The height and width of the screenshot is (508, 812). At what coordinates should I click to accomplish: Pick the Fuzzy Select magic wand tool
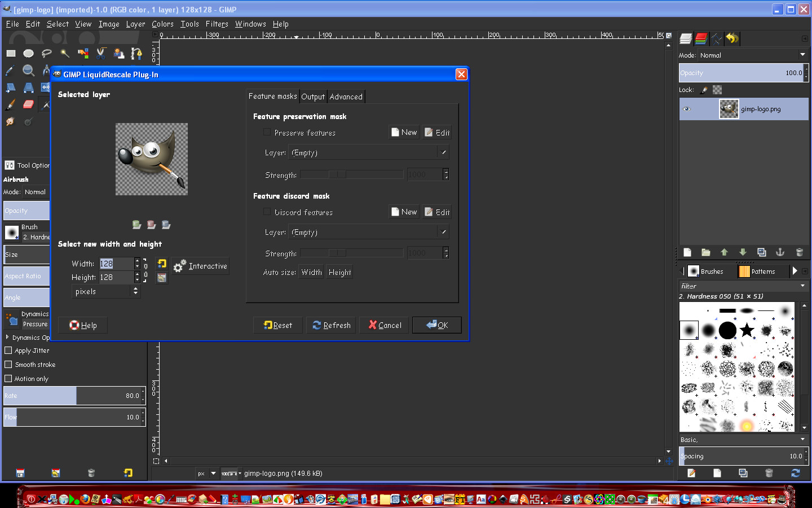[65, 53]
